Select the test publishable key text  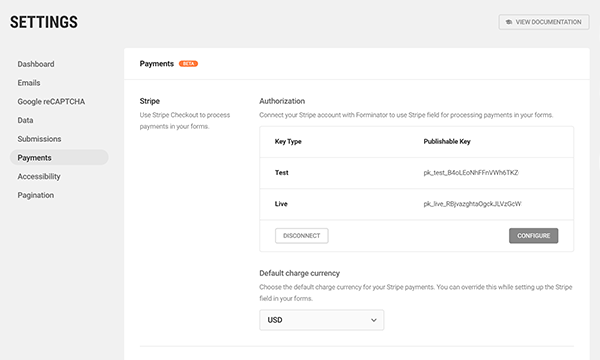471,173
